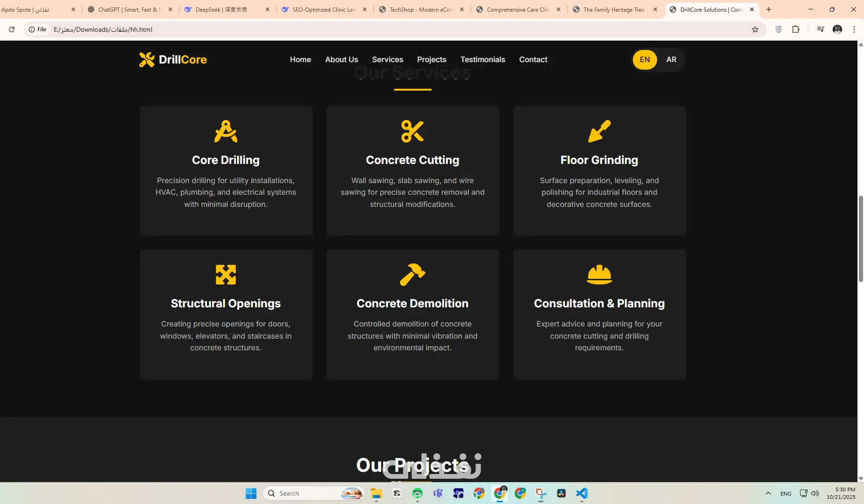This screenshot has height=504, width=864.
Task: Click the scrollbar up arrow
Action: click(861, 44)
